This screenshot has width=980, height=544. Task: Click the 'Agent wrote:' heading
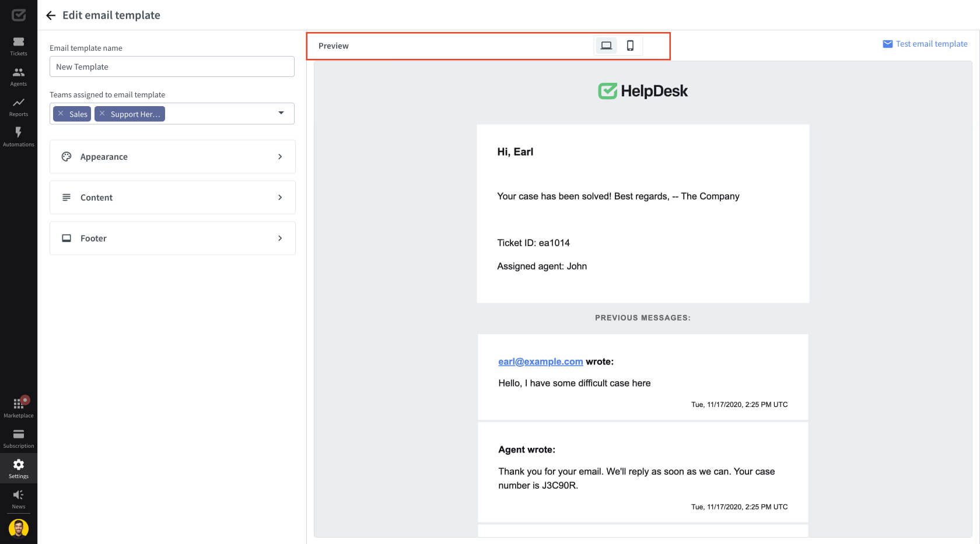point(527,450)
